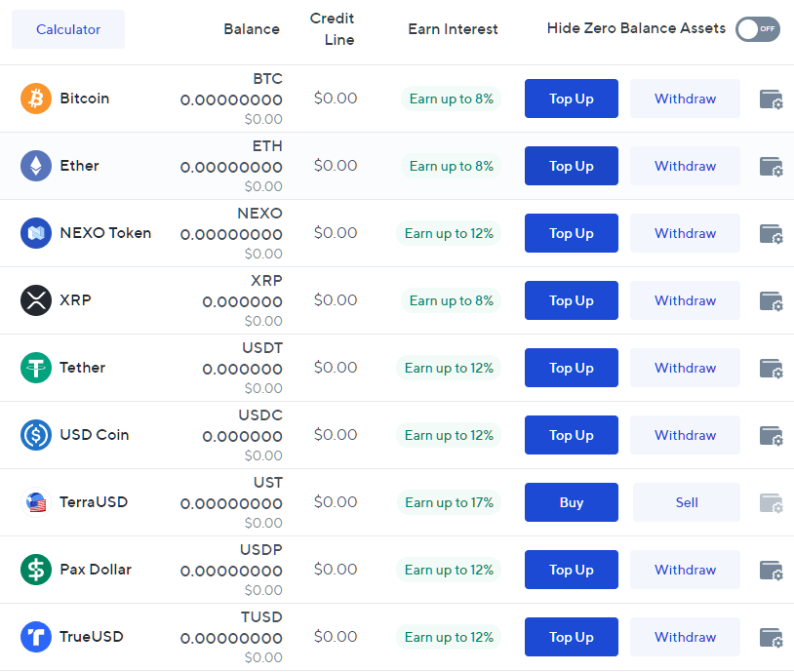Click the USD Coin logo icon
This screenshot has height=672, width=794.
coord(36,435)
